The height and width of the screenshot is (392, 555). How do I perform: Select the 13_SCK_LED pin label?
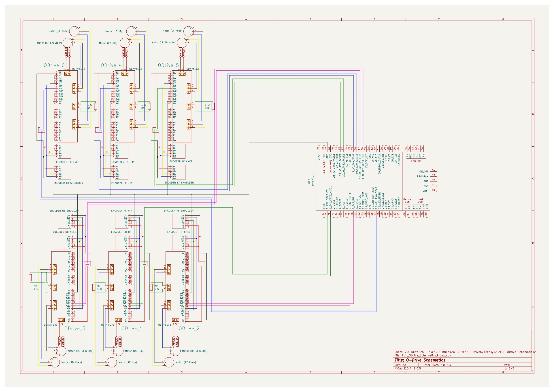[366, 161]
